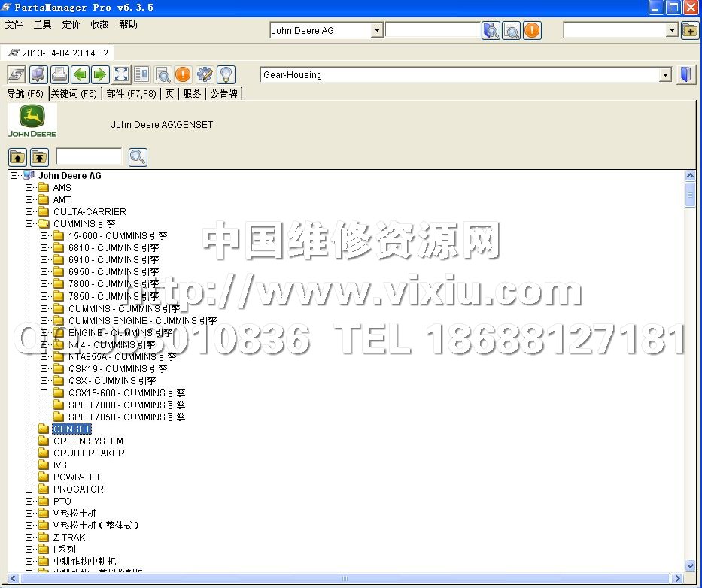Click the lightbulb hint icon

click(x=226, y=74)
